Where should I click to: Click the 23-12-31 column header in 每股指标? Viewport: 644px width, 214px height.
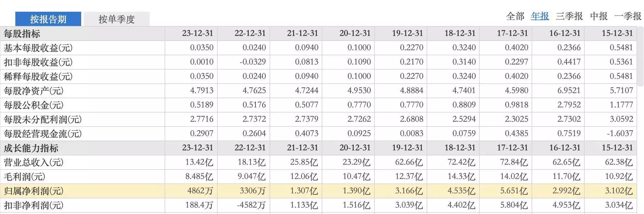coord(198,33)
